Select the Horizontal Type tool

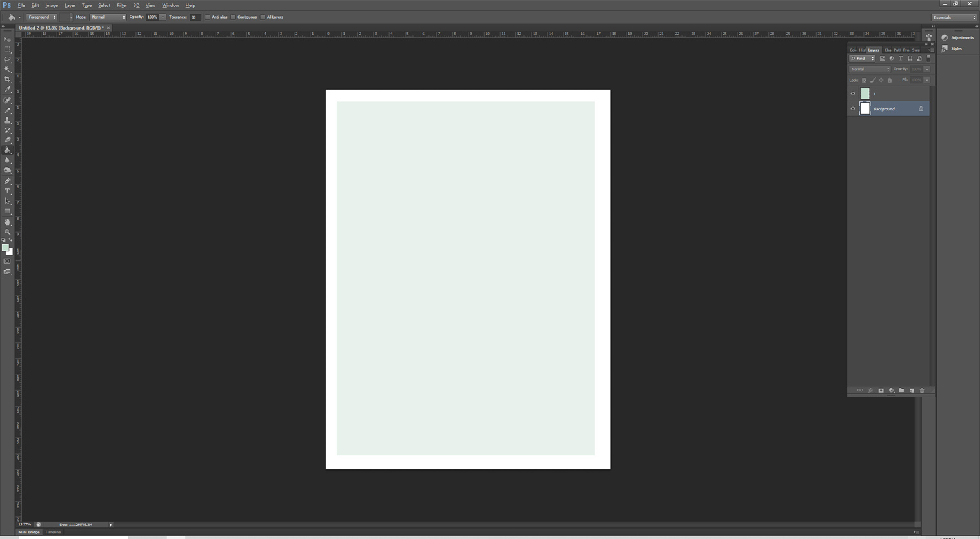(7, 190)
